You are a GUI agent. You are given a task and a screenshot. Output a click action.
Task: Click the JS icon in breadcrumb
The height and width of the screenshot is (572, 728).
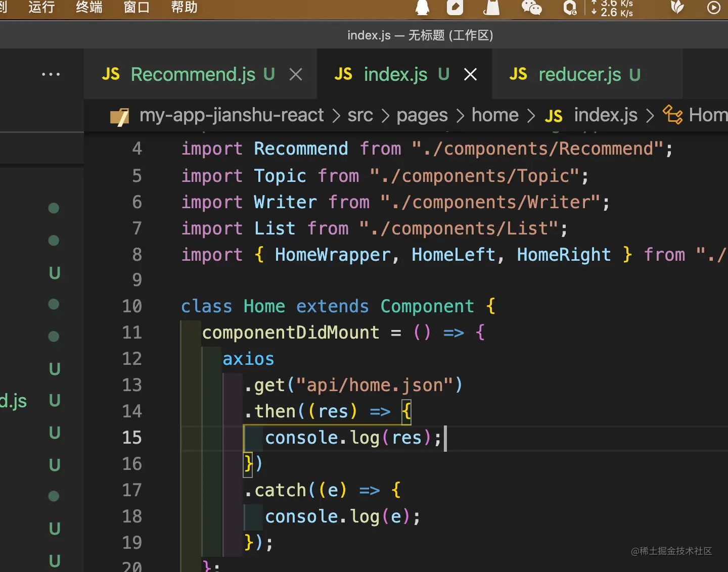point(554,117)
